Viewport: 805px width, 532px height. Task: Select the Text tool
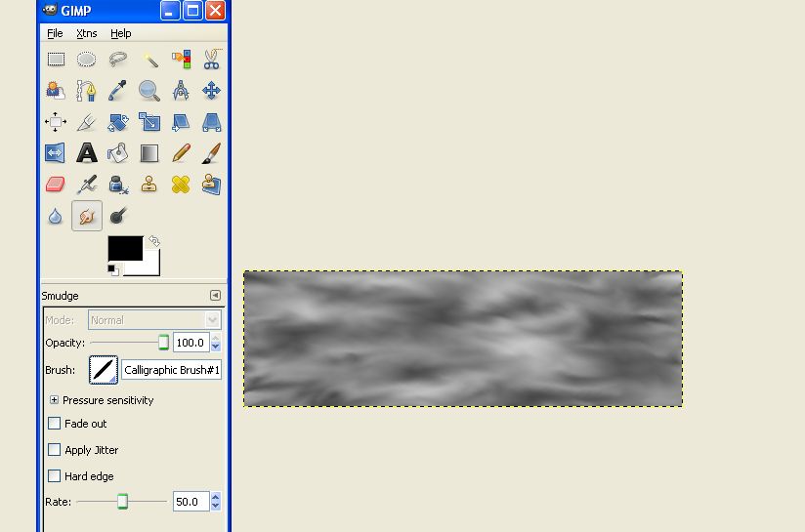pos(86,153)
